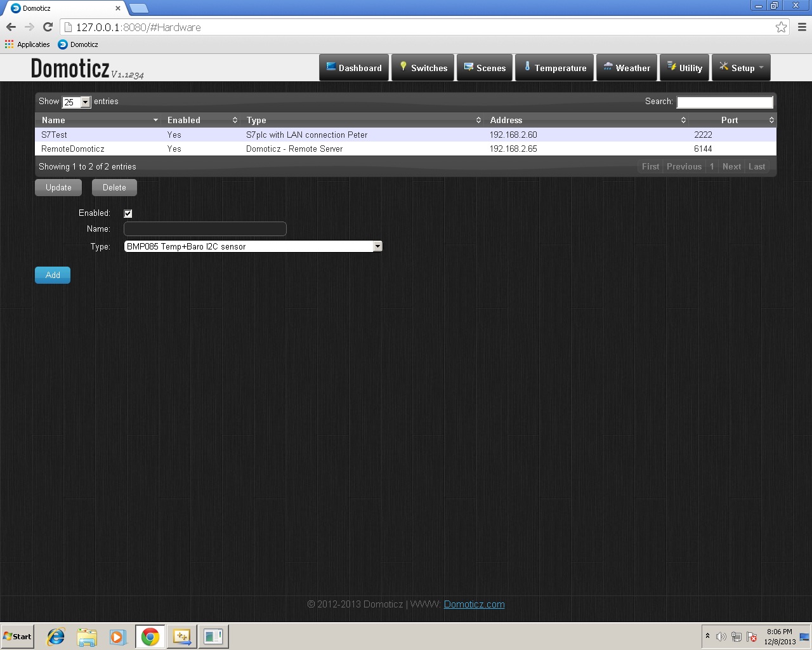Click the Chrome taskbar icon

point(150,637)
